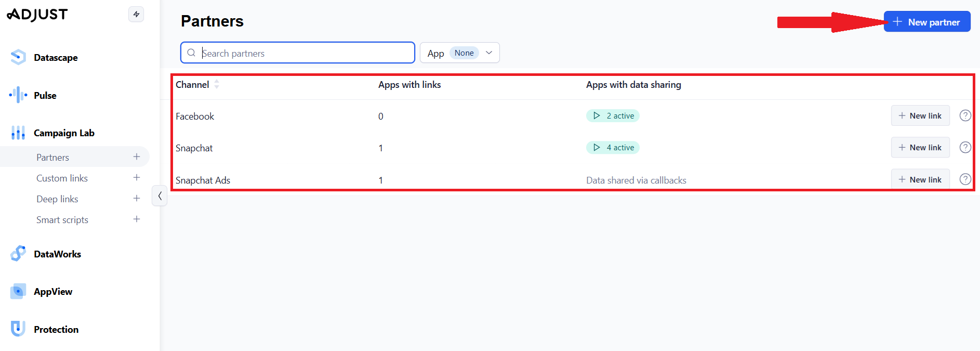Expand Snapchat's 4 active data sharing apps
The image size is (980, 351).
[613, 148]
